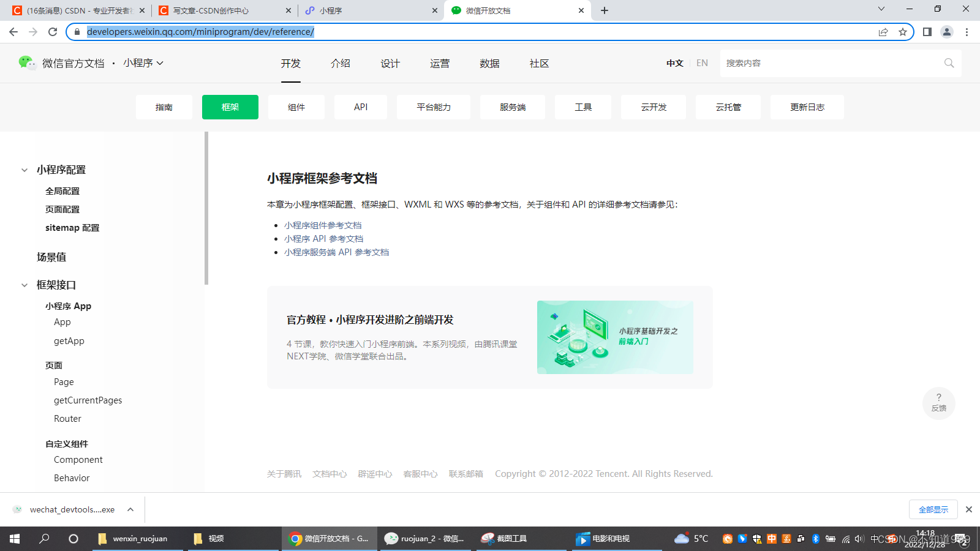This screenshot has width=980, height=551.
Task: Open a new browser tab with plus
Action: click(x=605, y=10)
